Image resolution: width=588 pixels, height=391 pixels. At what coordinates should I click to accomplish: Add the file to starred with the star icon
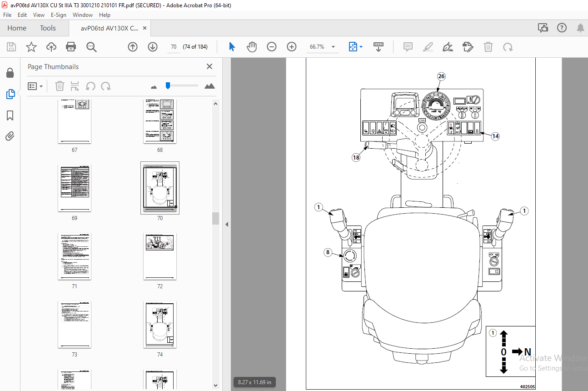click(31, 47)
